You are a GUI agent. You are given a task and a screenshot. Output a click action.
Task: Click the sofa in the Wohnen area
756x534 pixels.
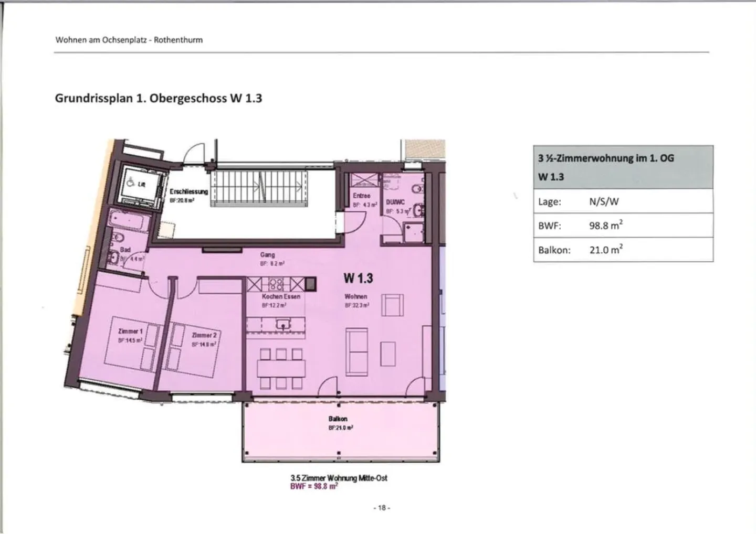pyautogui.click(x=357, y=351)
